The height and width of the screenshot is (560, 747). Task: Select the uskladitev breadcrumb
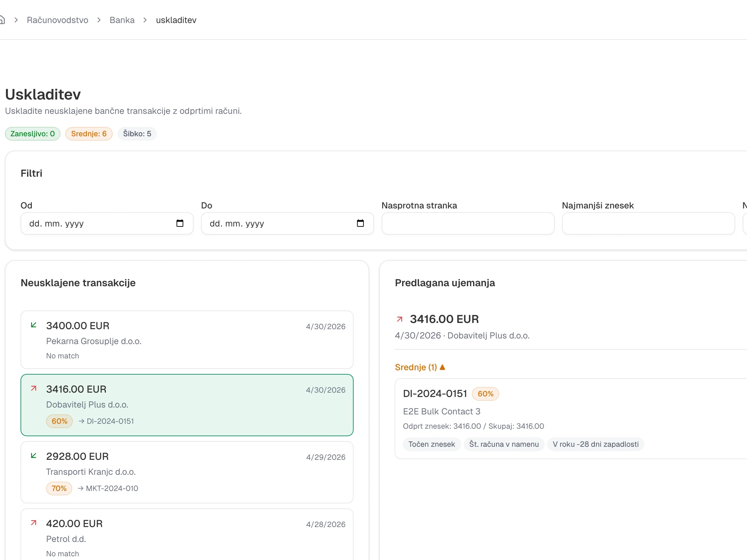(x=176, y=20)
